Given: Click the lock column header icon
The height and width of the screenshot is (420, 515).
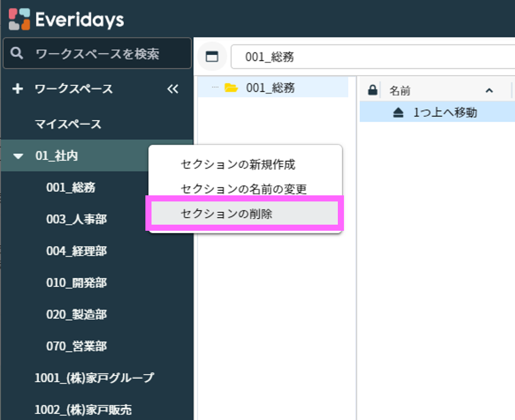Looking at the screenshot, I should 372,90.
